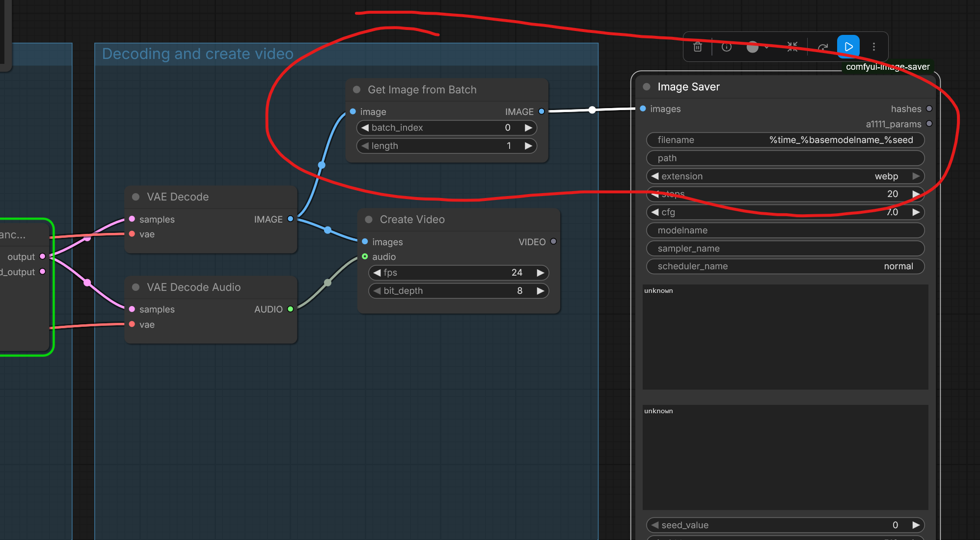Screen dimensions: 980x540
Task: Decrease seed_value with left arrow
Action: 655,525
